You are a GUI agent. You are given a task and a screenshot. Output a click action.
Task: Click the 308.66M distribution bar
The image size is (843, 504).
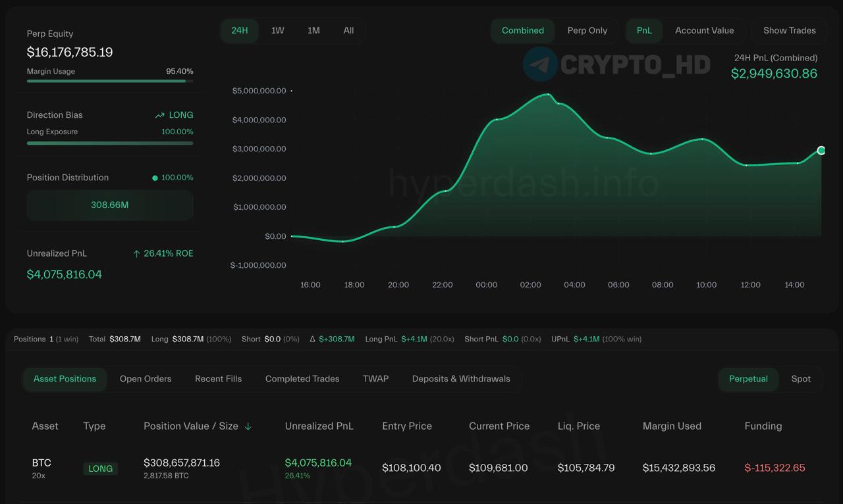point(110,205)
